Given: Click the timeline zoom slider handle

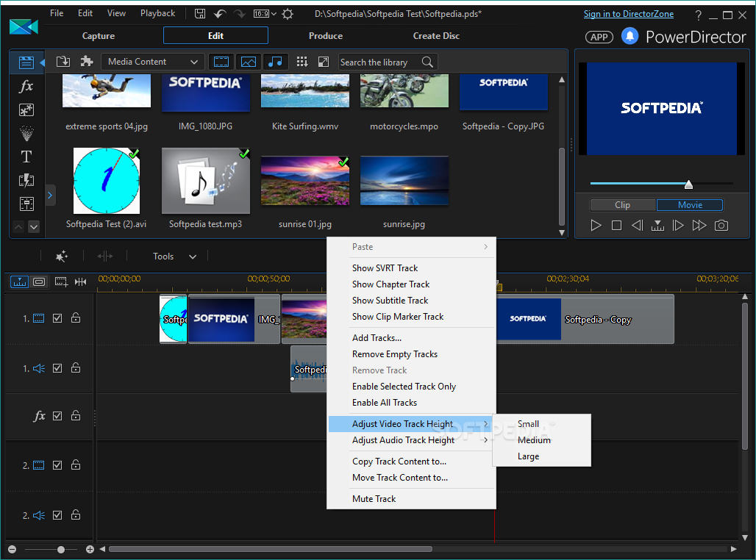Looking at the screenshot, I should 61,550.
